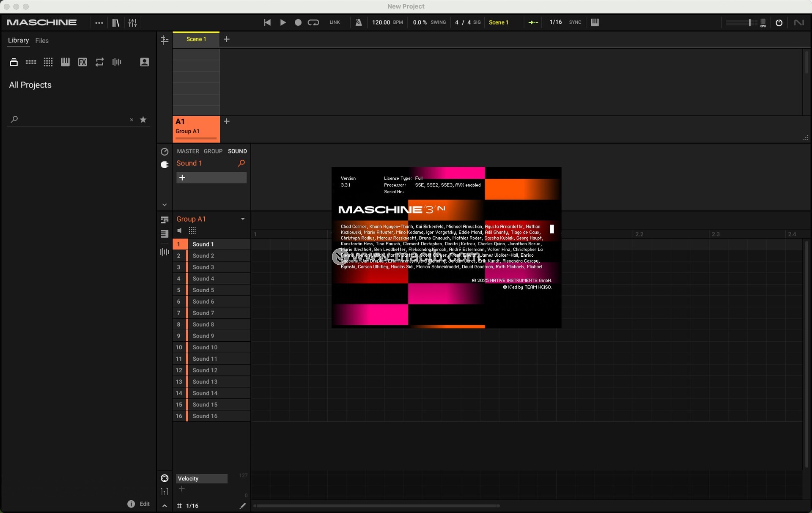The image size is (812, 513).
Task: Click the Edit button in the browser
Action: (x=145, y=504)
